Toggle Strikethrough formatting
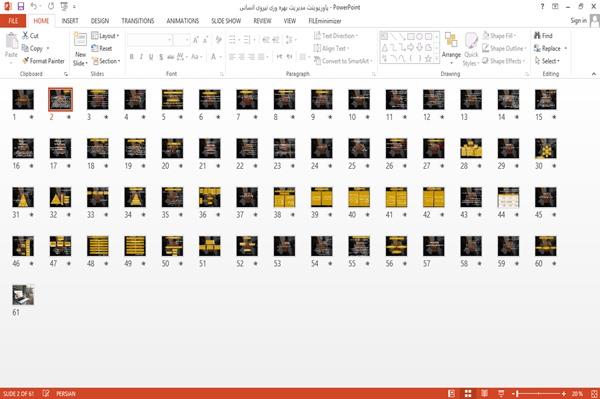 [171, 57]
